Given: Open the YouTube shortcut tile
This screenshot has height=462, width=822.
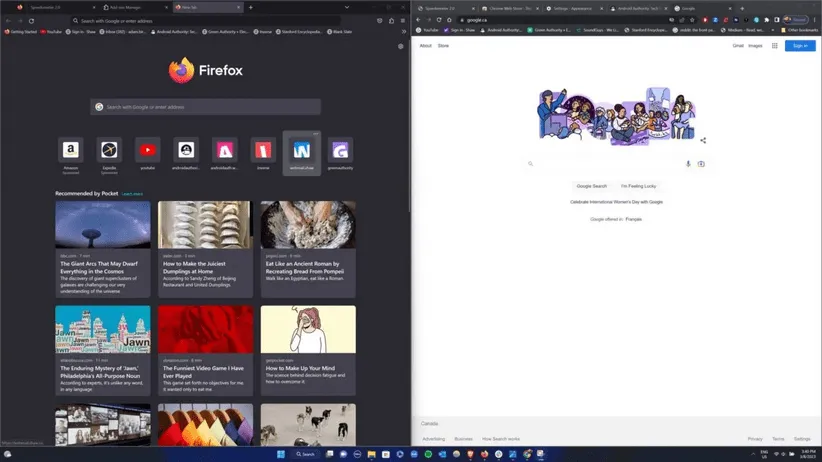Looking at the screenshot, I should click(148, 150).
